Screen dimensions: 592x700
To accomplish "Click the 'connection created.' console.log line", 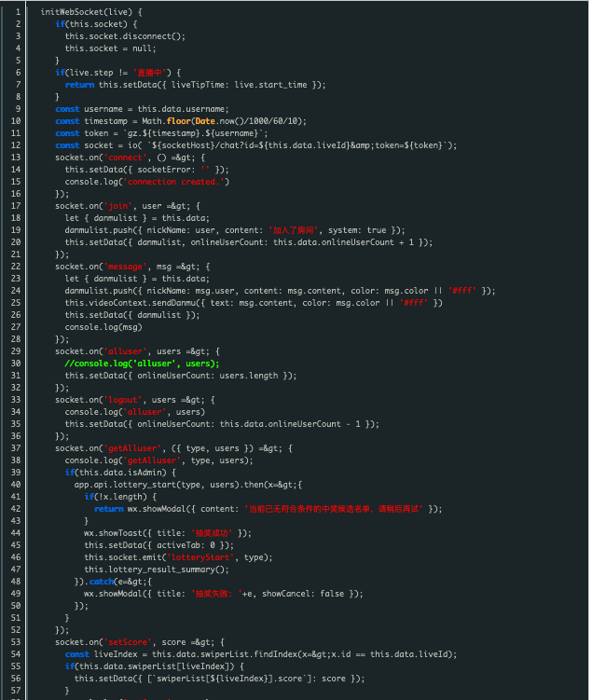I will (147, 182).
